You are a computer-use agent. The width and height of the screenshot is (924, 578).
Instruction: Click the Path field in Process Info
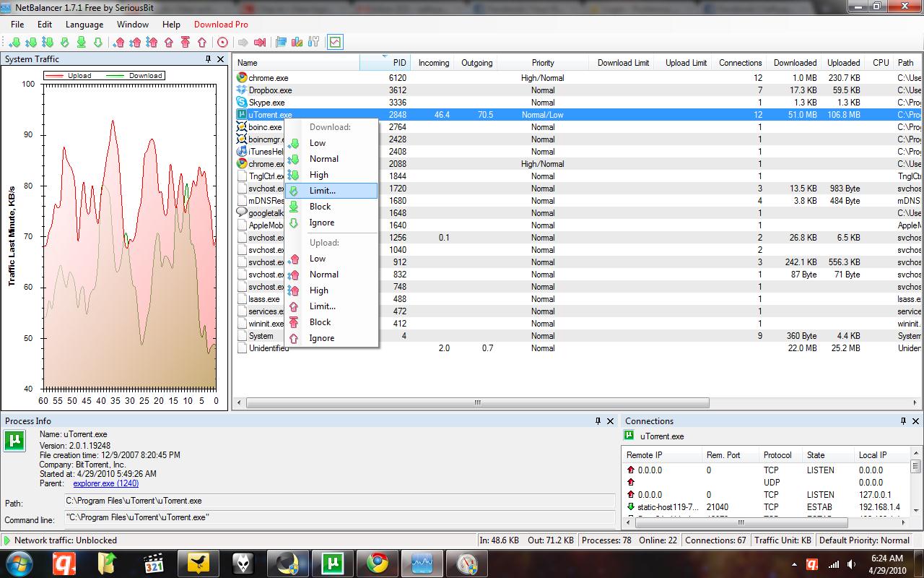point(339,501)
